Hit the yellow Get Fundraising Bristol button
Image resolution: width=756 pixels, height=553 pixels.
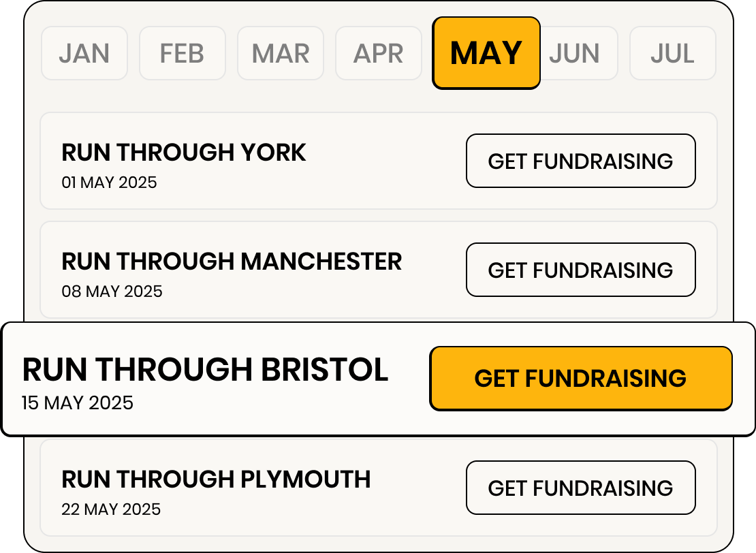coord(580,379)
